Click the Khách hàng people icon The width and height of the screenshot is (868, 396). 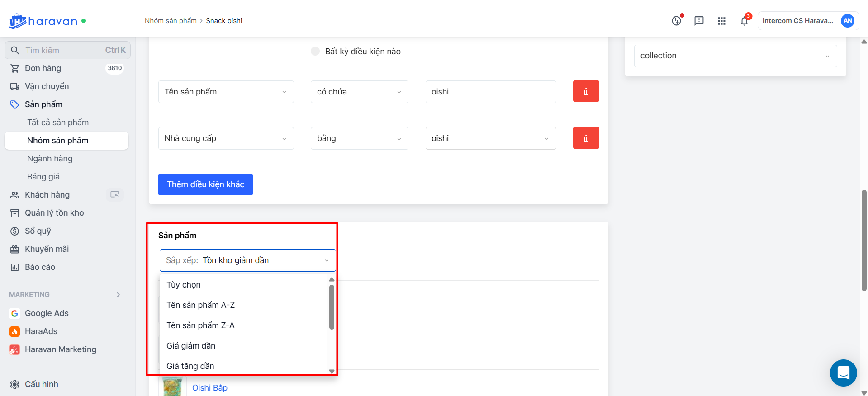(x=15, y=195)
